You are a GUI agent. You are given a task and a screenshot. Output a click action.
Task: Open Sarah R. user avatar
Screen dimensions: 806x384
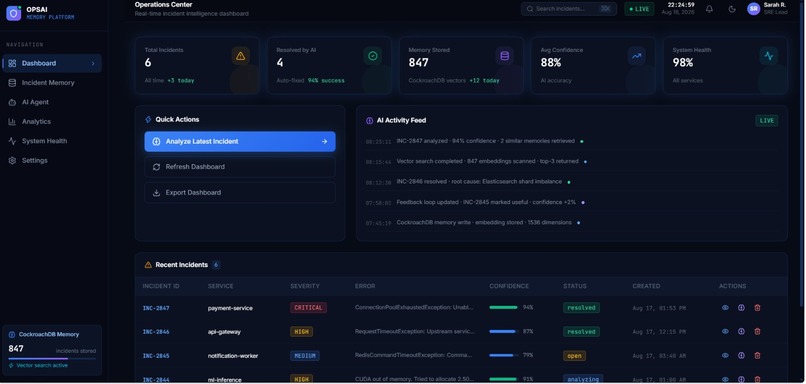point(754,9)
